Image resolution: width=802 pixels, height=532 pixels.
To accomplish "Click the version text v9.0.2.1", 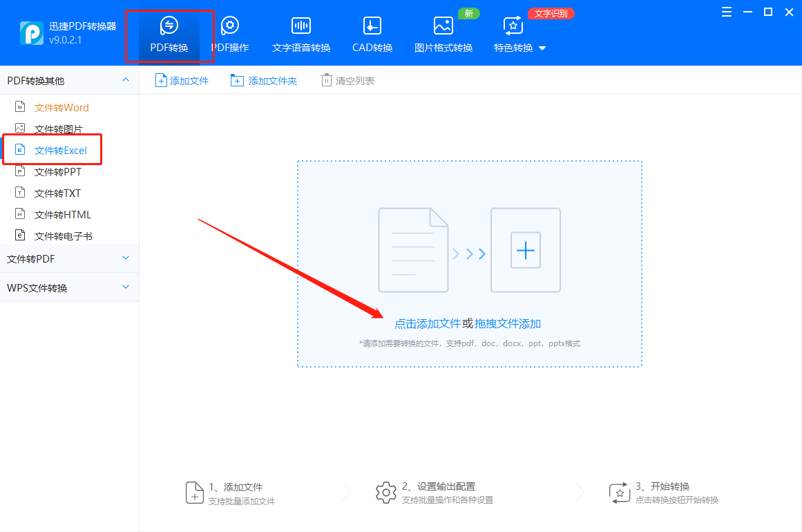I will pos(66,40).
